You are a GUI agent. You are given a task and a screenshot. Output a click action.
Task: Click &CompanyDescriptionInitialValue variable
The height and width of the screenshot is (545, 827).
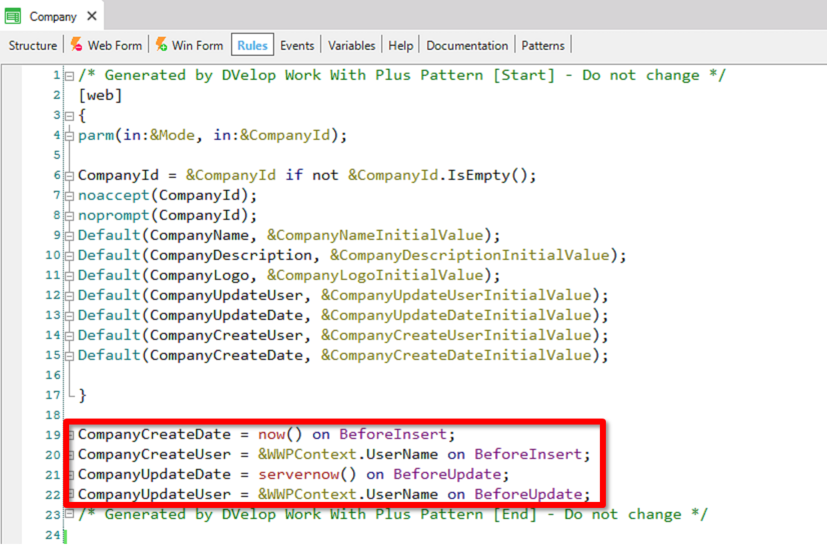[470, 255]
